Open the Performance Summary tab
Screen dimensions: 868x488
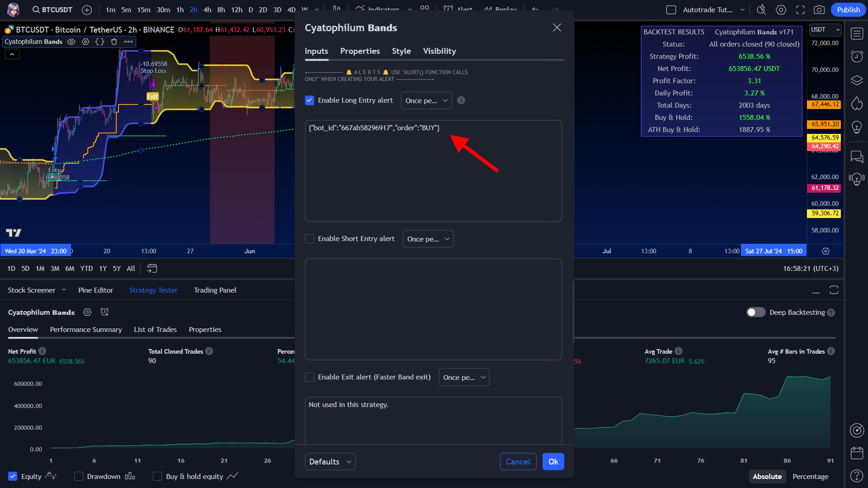coord(86,329)
